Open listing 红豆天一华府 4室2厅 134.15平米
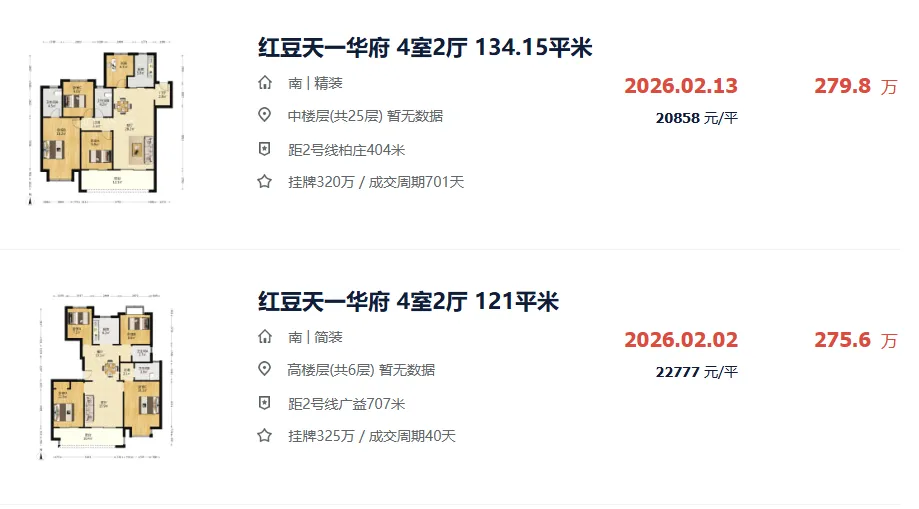Viewport: 919px width, 509px height. pyautogui.click(x=426, y=47)
